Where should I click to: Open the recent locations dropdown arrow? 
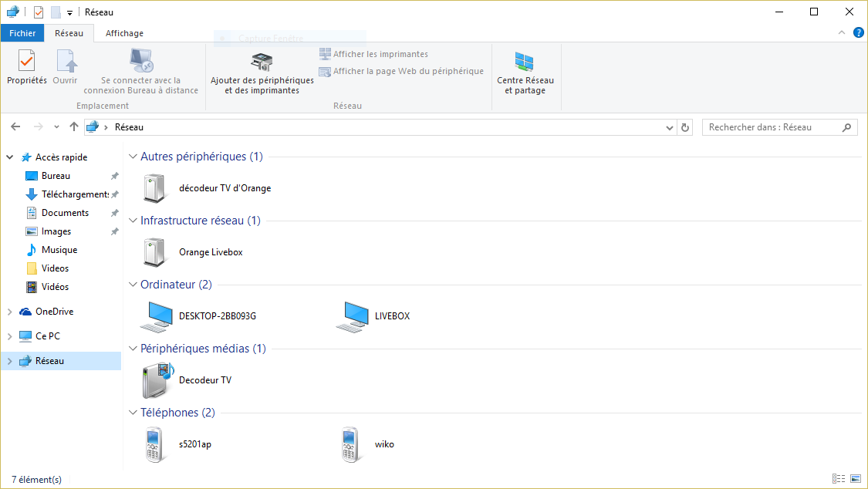[x=56, y=127]
